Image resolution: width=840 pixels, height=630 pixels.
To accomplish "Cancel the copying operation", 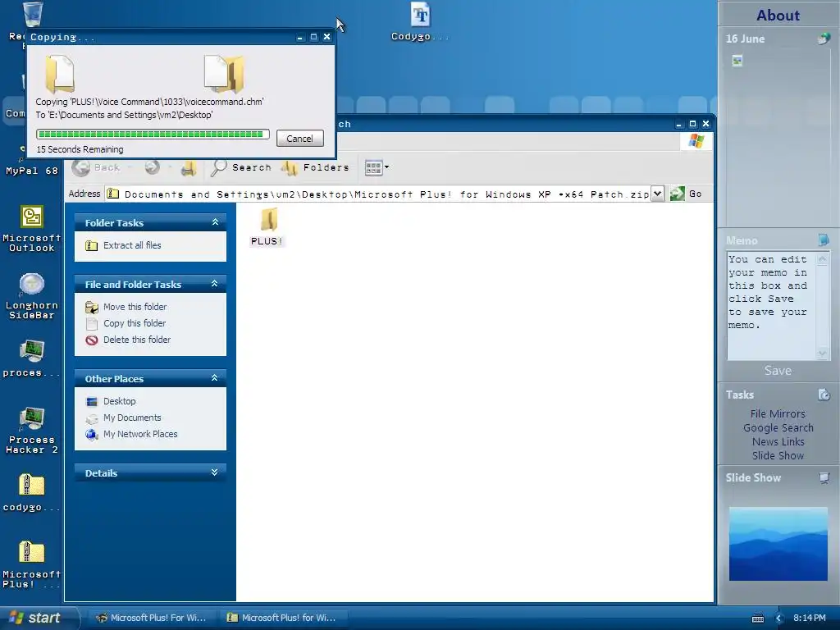I will coord(299,138).
